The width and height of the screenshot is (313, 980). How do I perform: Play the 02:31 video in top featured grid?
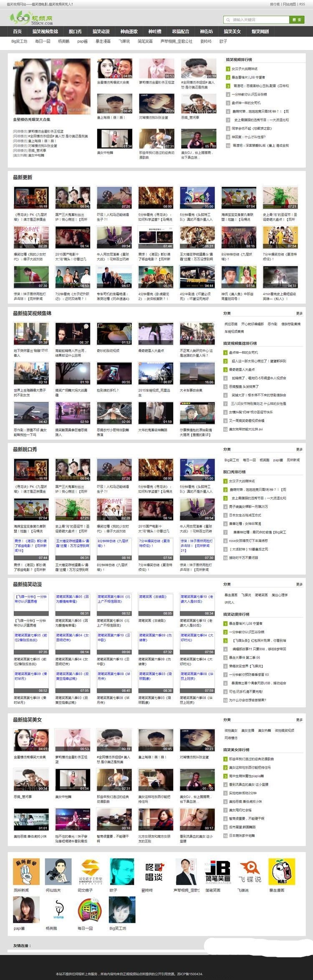click(156, 139)
